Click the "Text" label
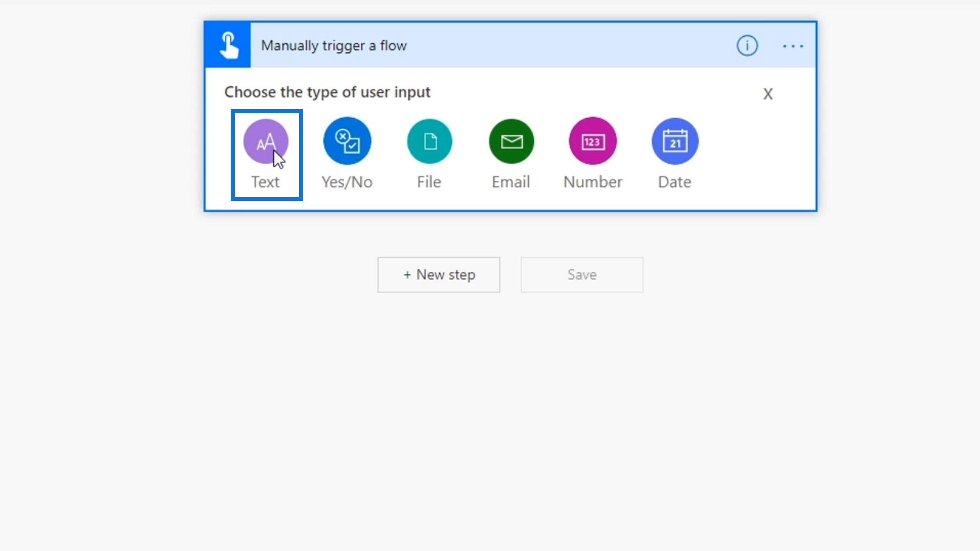The image size is (980, 551). 265,182
